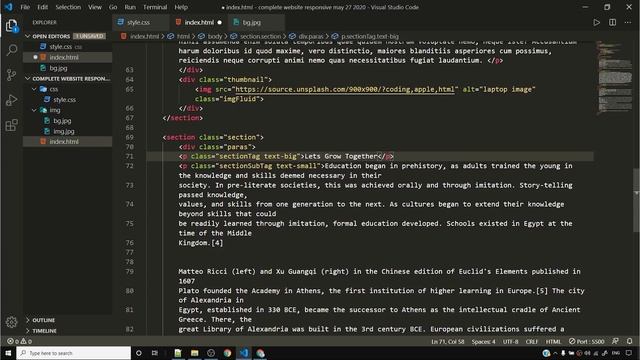The height and width of the screenshot is (360, 640).
Task: Open the editor More Actions ellipsis
Action: 628,22
